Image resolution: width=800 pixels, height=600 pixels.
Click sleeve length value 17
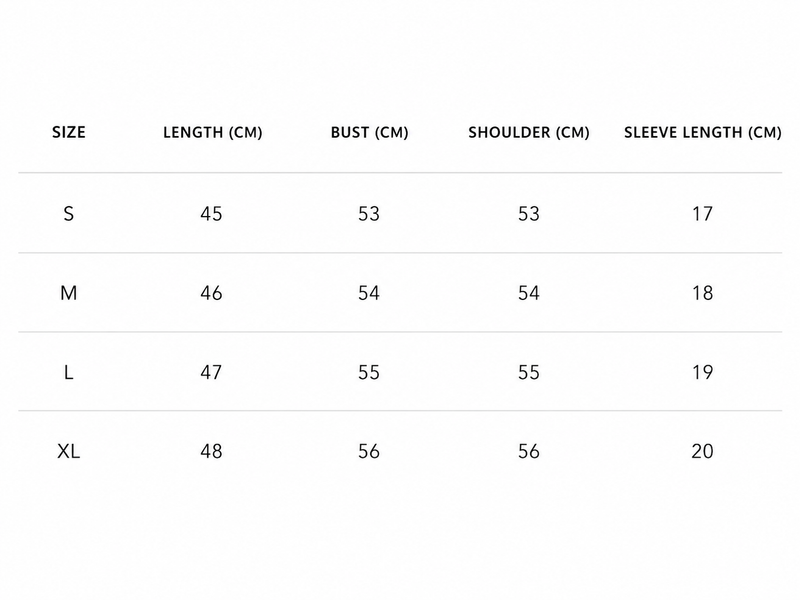pyautogui.click(x=702, y=214)
